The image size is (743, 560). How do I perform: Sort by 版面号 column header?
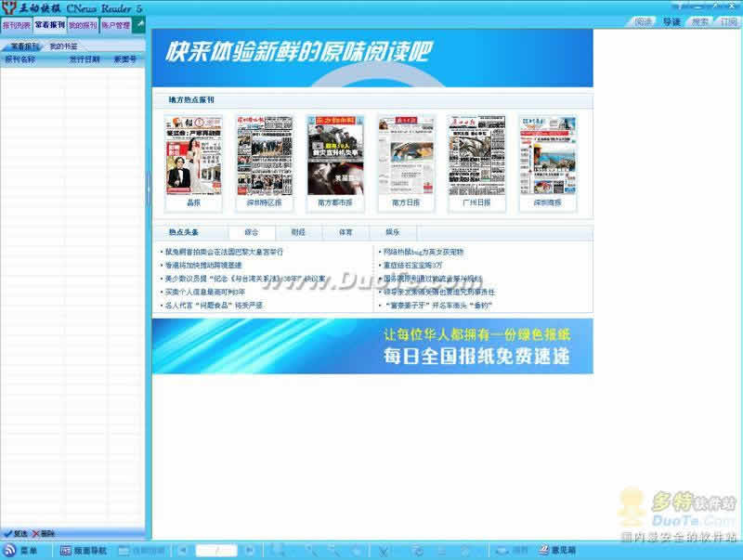tap(125, 59)
